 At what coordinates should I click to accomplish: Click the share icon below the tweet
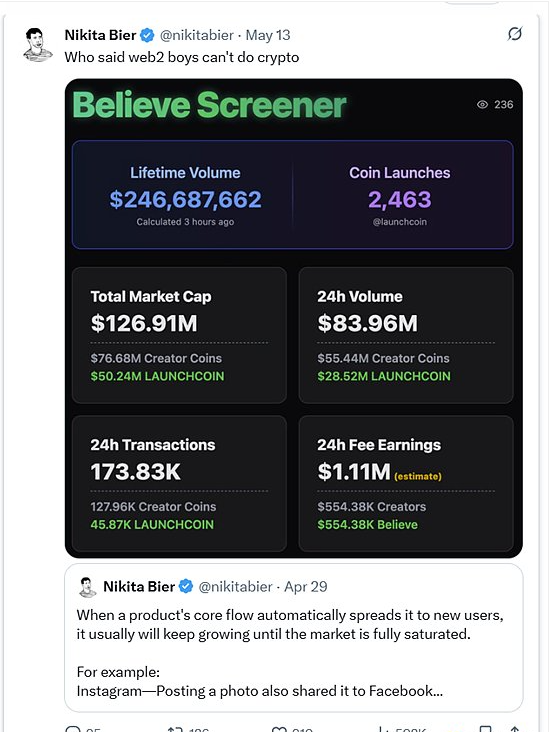point(515,729)
